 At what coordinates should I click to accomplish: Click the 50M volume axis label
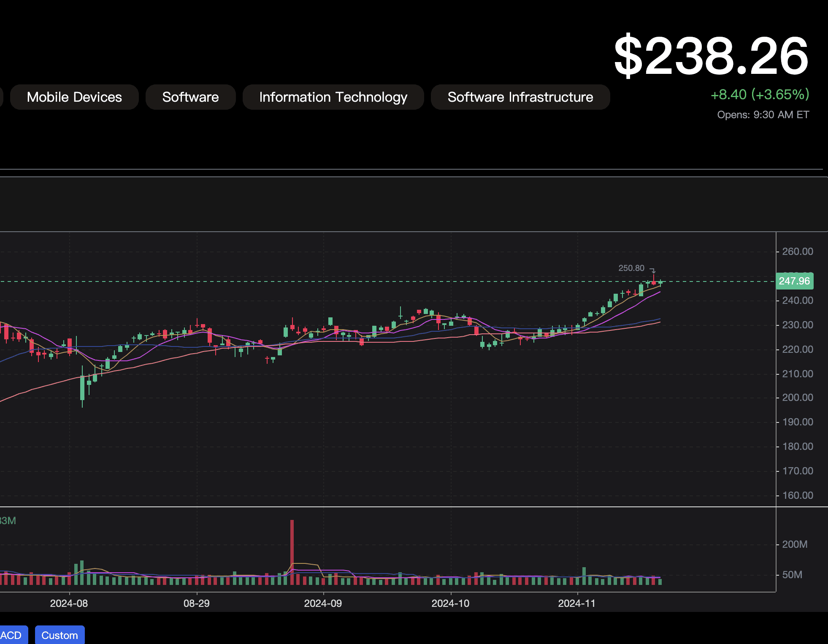point(792,575)
